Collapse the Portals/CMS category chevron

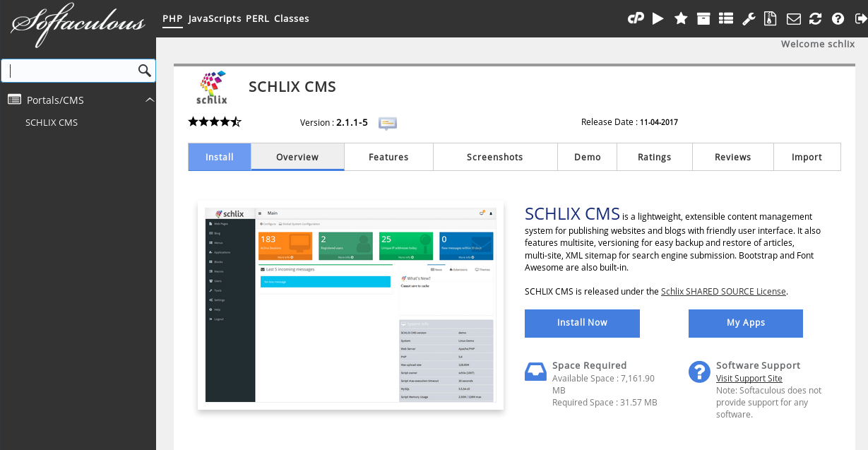tap(150, 100)
